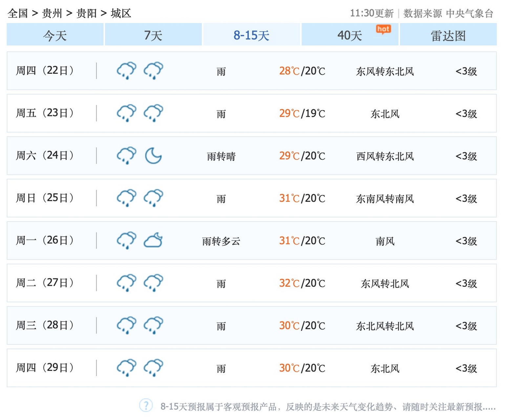
Task: Click the hot badge on the 40天 tab
Action: coord(384,29)
